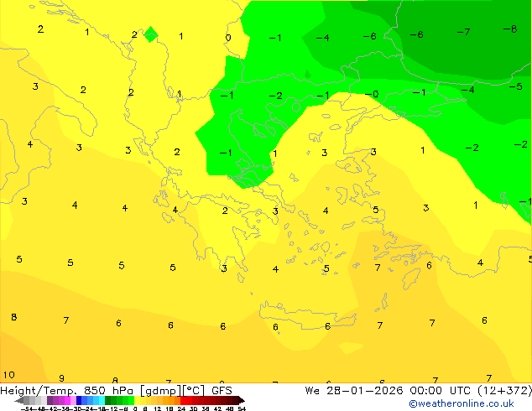Click the 'GFS' model label in the title
The height and width of the screenshot is (411, 532).
pyautogui.click(x=222, y=391)
